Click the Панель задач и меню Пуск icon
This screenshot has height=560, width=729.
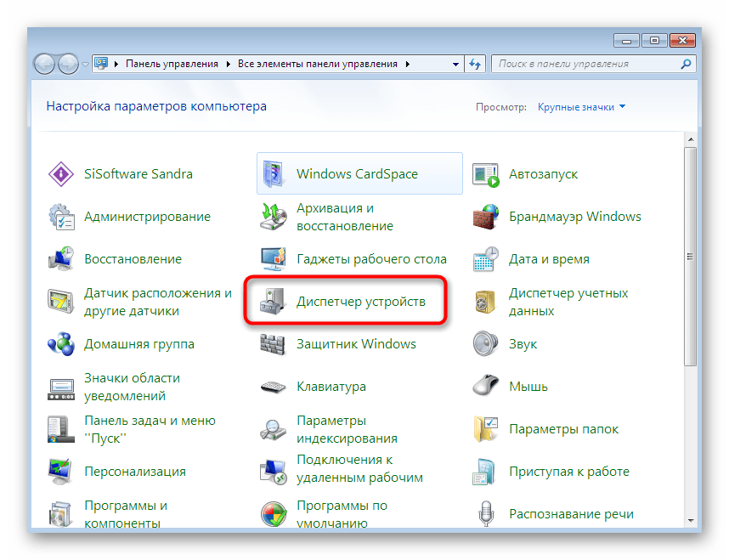click(61, 429)
